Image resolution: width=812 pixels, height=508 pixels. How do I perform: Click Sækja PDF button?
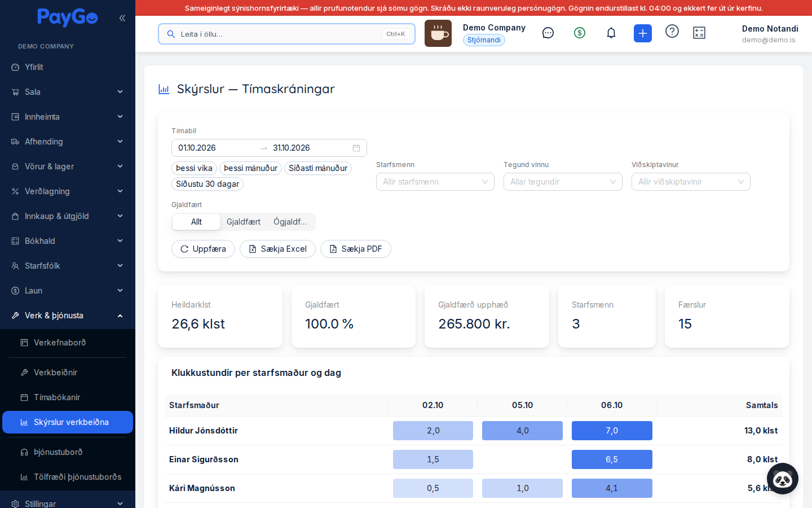point(356,249)
